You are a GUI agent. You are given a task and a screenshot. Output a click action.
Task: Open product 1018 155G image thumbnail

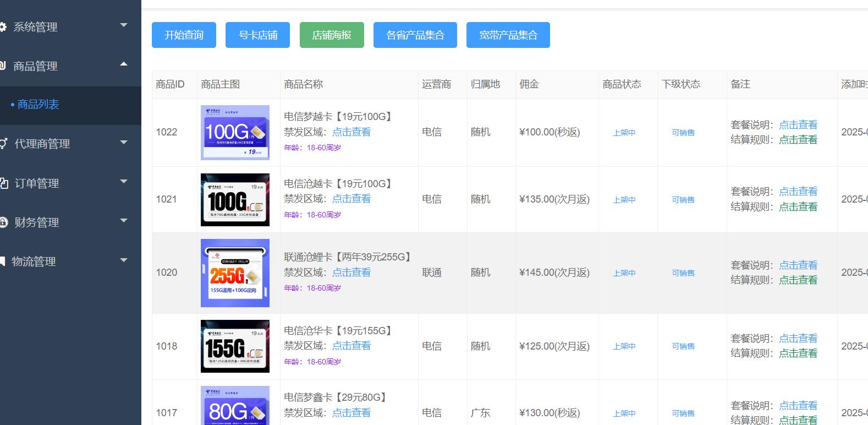point(235,346)
